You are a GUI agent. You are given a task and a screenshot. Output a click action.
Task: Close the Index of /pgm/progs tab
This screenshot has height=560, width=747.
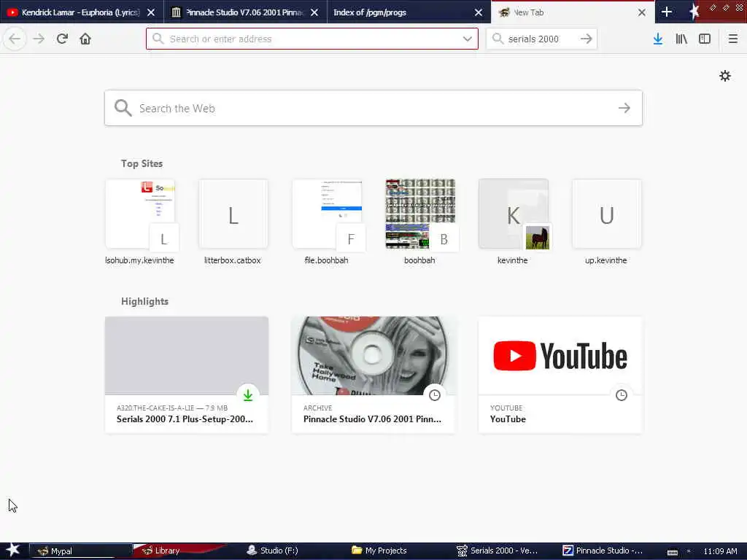[x=479, y=12]
